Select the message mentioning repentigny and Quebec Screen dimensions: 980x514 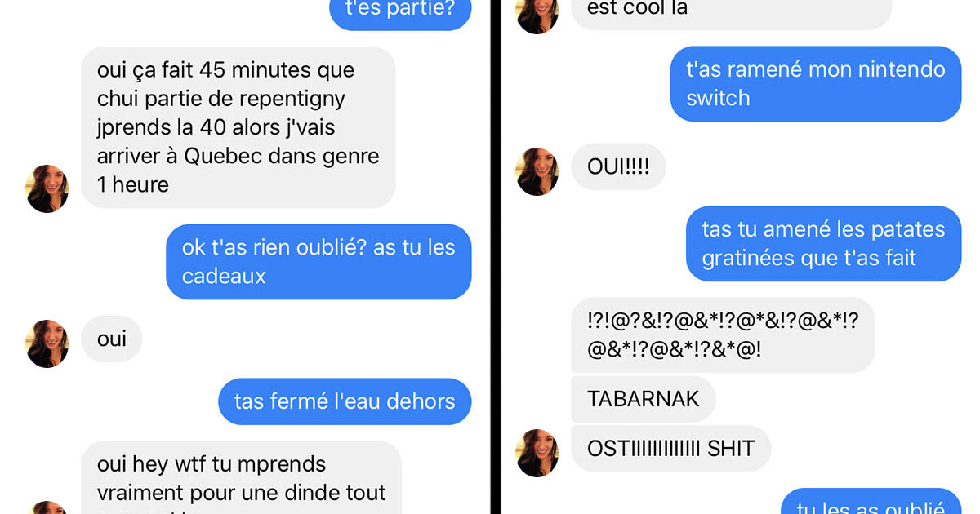coord(238,127)
